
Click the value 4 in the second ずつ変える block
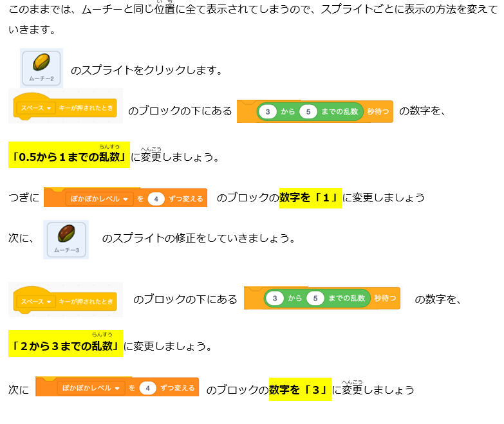click(x=148, y=388)
